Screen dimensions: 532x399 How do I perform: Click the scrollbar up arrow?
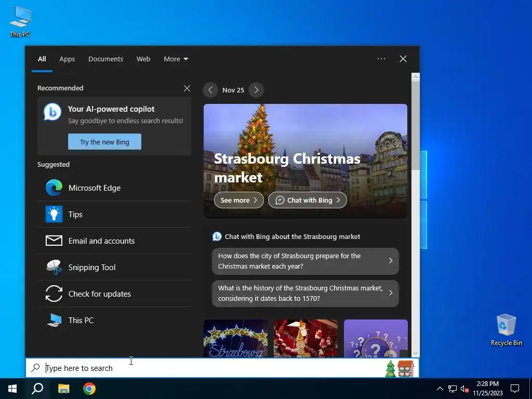[415, 77]
